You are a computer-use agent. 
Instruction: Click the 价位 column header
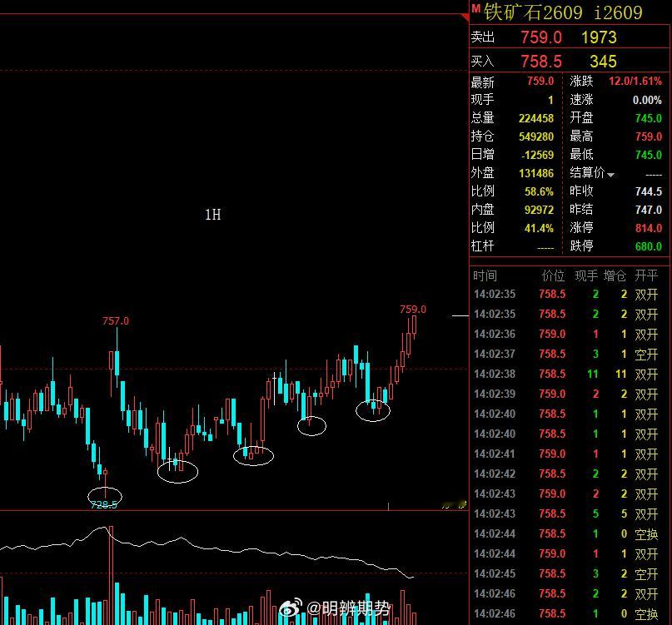[553, 275]
